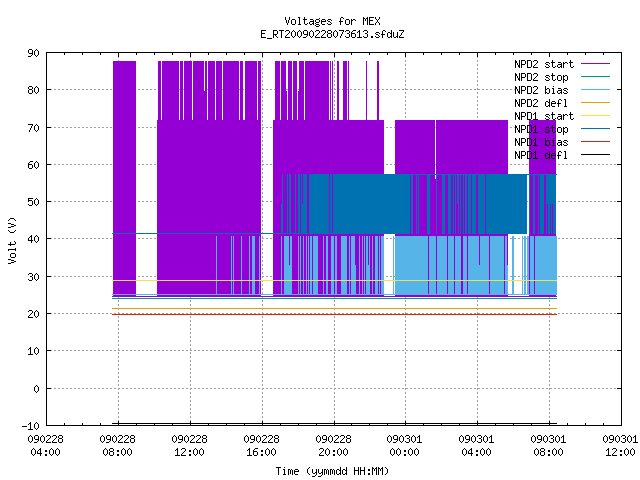Click the 'Volt (V)' y-axis label
This screenshot has height=480, width=640.
[13, 240]
